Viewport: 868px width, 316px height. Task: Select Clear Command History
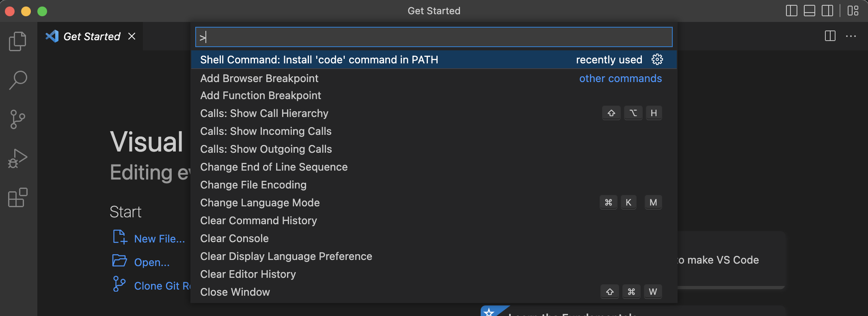point(434,221)
